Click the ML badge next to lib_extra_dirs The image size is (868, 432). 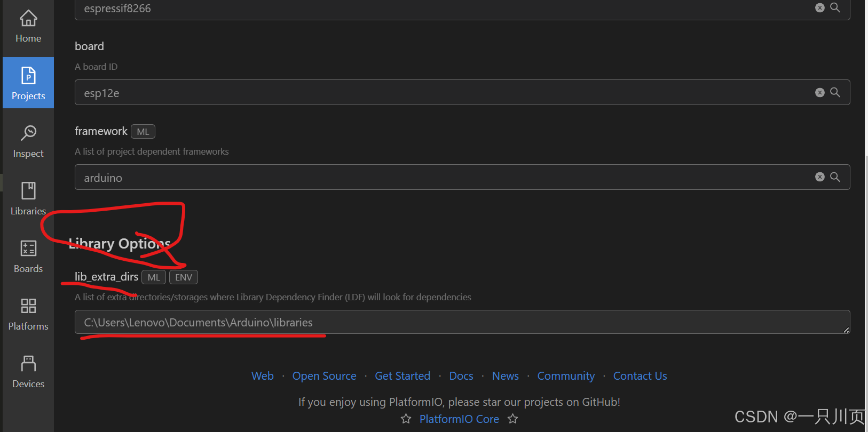(x=154, y=277)
